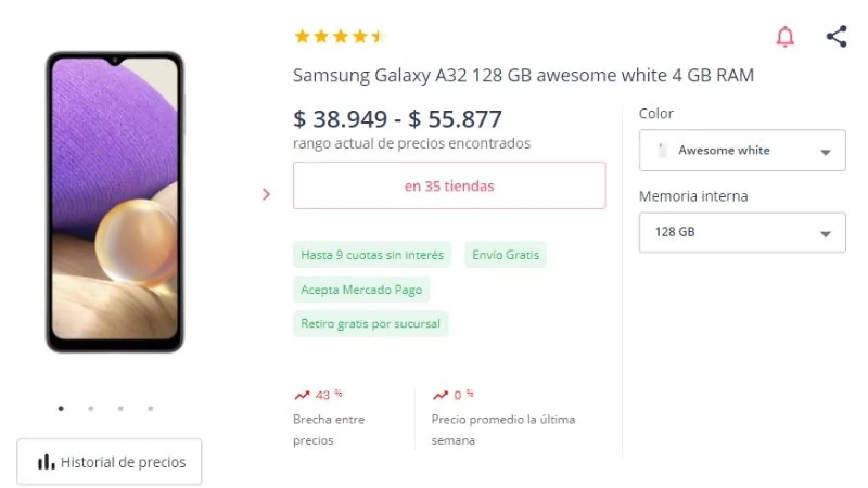Screen dimensions: 868x488
Task: Click the 'en 35 tiendas' button
Action: pyautogui.click(x=449, y=185)
